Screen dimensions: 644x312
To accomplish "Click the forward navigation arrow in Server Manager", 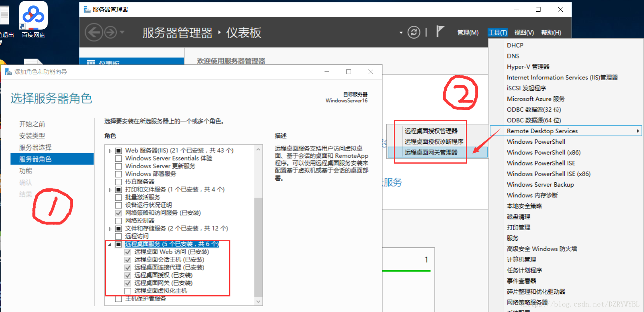I will coord(111,32).
